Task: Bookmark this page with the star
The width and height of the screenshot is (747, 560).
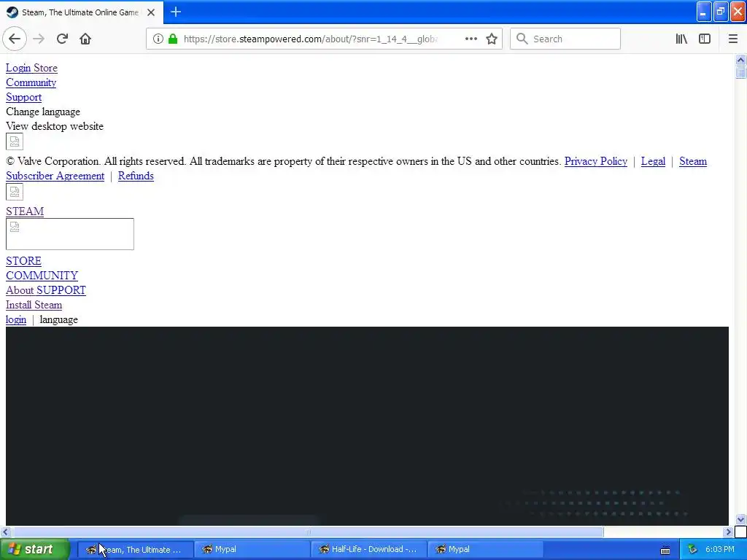Action: tap(492, 39)
